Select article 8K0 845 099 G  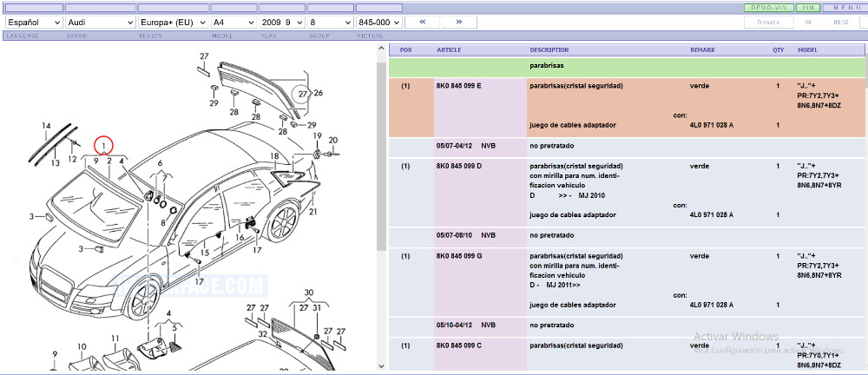pyautogui.click(x=459, y=256)
